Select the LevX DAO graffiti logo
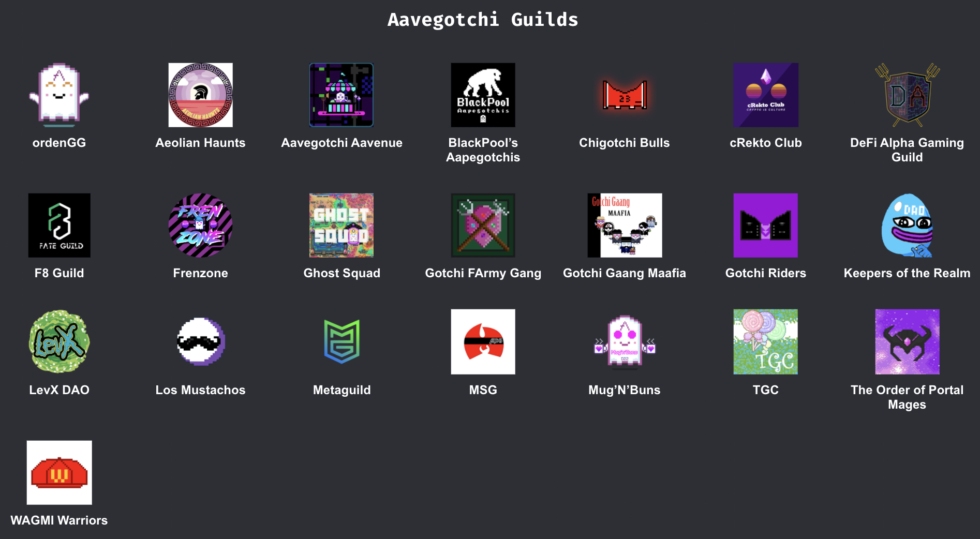The width and height of the screenshot is (980, 539). tap(59, 341)
